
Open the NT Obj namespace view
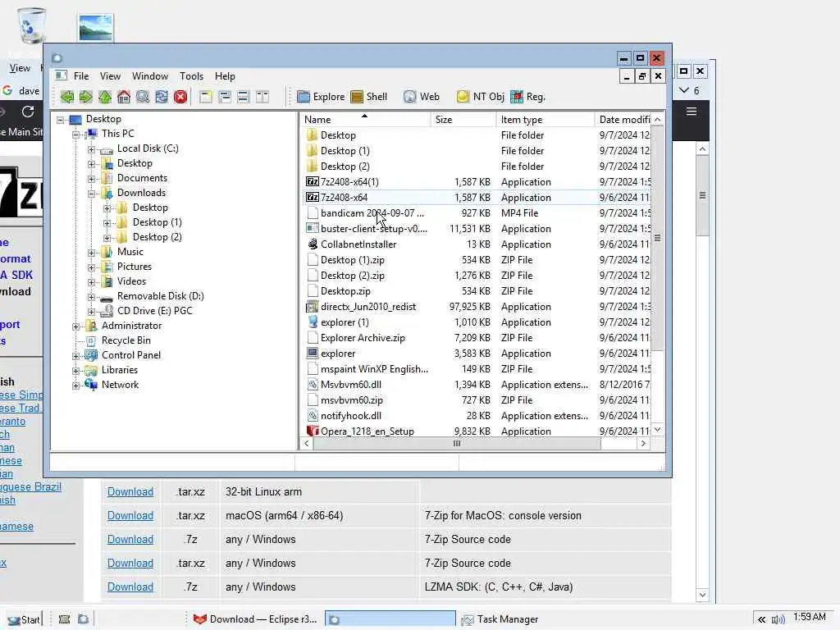480,97
